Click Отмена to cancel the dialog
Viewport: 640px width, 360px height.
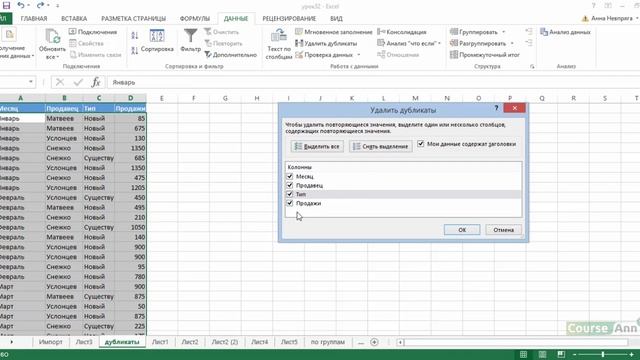504,230
